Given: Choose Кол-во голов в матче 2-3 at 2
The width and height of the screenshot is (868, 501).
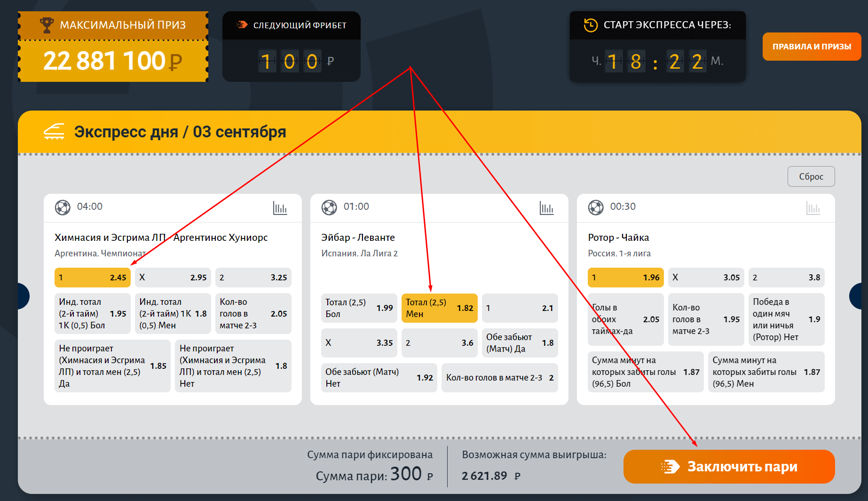Looking at the screenshot, I should [500, 378].
